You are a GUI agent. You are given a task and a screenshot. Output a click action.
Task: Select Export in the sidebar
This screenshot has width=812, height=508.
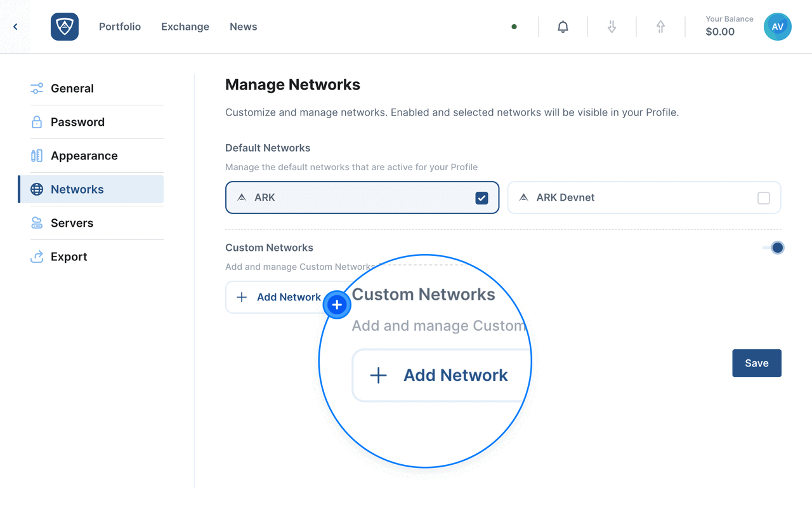pos(69,257)
